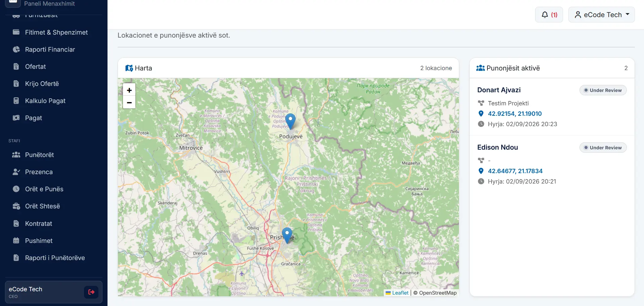644x306 pixels.
Task: Click the Raporti Financiar pie chart icon
Action: click(x=16, y=49)
